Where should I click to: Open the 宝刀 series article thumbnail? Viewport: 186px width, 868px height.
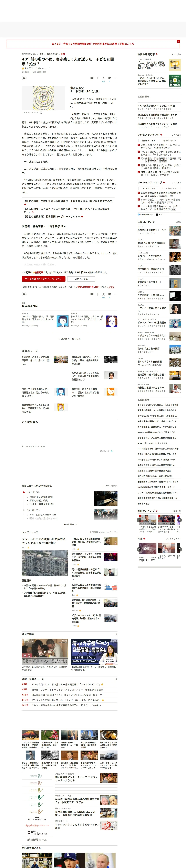[x=175, y=65]
